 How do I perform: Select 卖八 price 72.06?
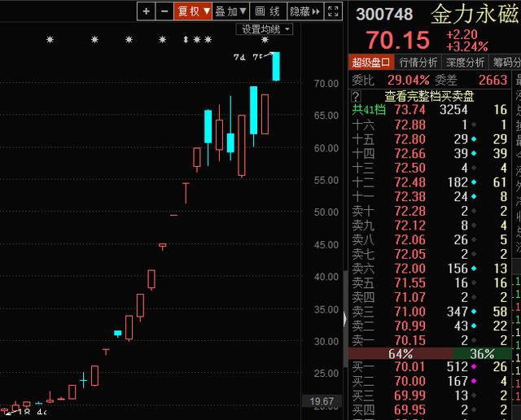tap(409, 239)
